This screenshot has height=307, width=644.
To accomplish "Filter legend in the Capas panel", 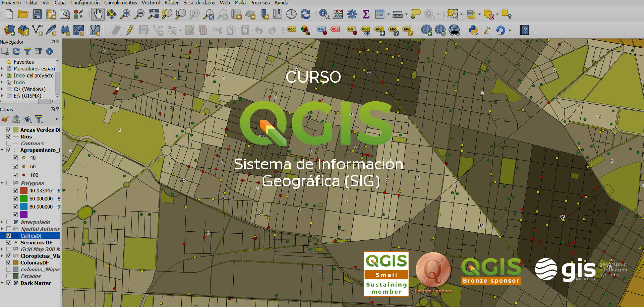I will (x=39, y=119).
